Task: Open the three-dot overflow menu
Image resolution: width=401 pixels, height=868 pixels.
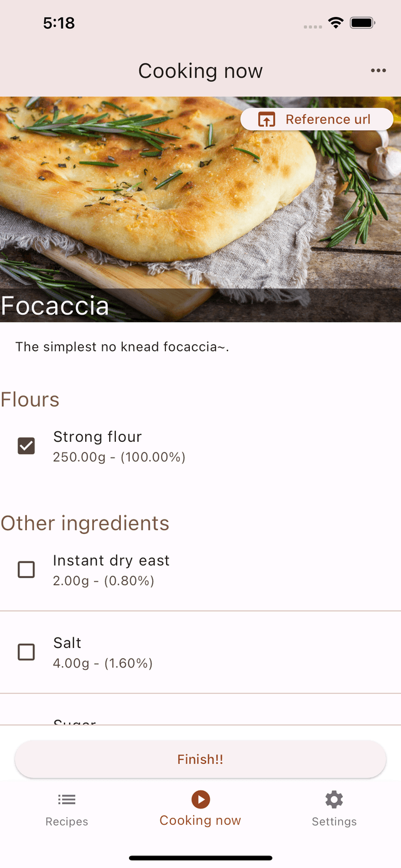Action: pyautogui.click(x=378, y=70)
